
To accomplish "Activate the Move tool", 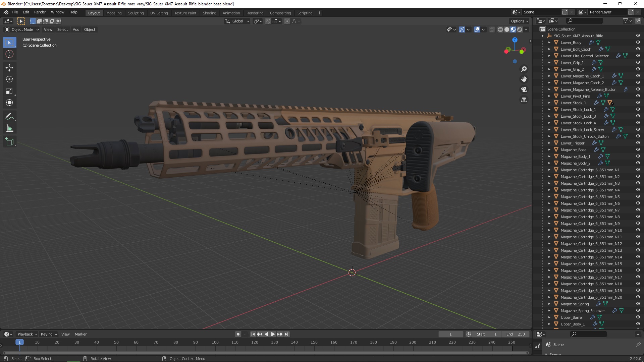I will (x=9, y=68).
